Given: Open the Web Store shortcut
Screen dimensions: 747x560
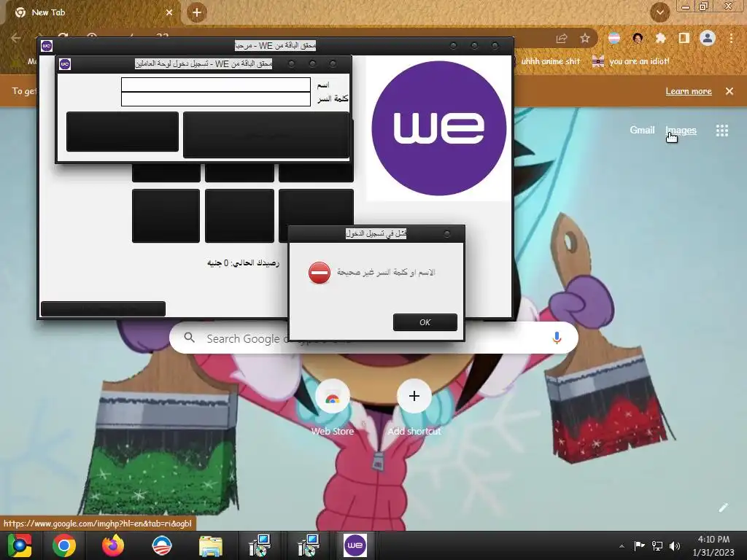Looking at the screenshot, I should coord(332,407).
